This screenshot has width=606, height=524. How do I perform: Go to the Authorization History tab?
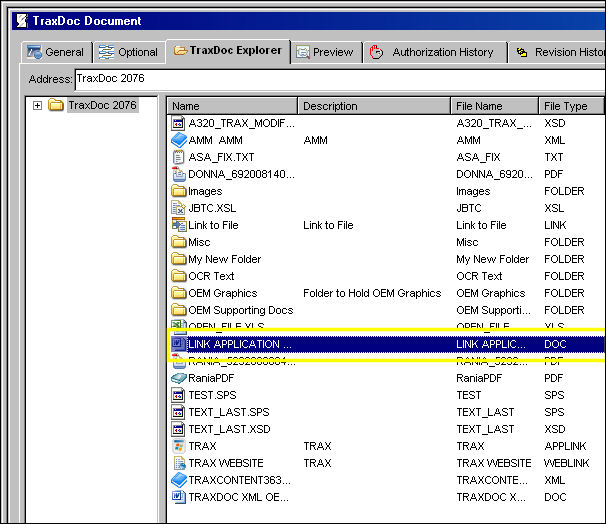(x=435, y=52)
